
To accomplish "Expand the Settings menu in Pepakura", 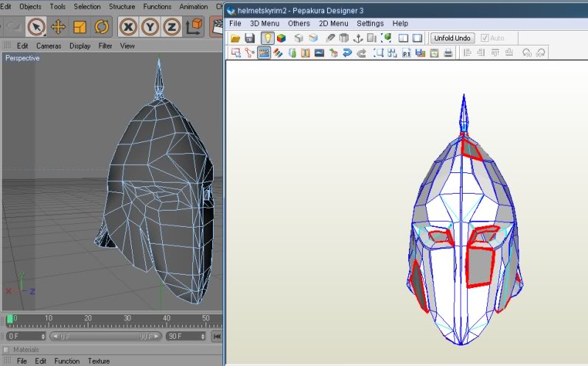I will pos(370,24).
